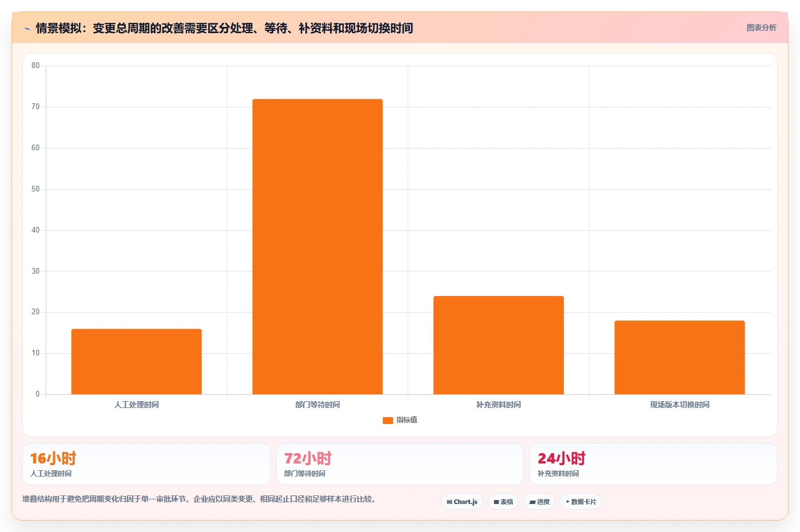Click the y-axis value 50
The width and height of the screenshot is (800, 532).
pos(35,189)
